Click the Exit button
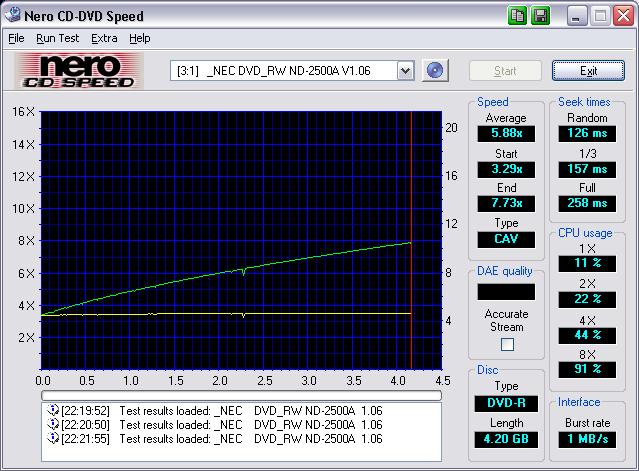The height and width of the screenshot is (471, 639). (x=588, y=71)
